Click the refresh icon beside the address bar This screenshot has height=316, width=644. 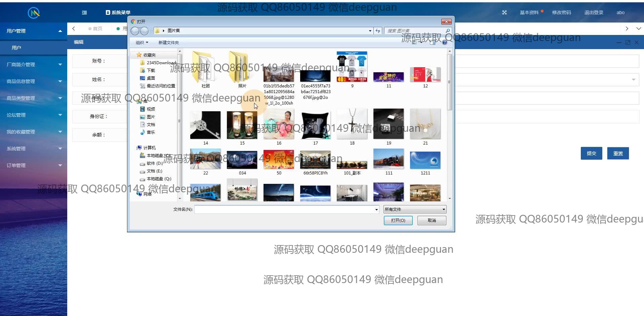tap(378, 31)
